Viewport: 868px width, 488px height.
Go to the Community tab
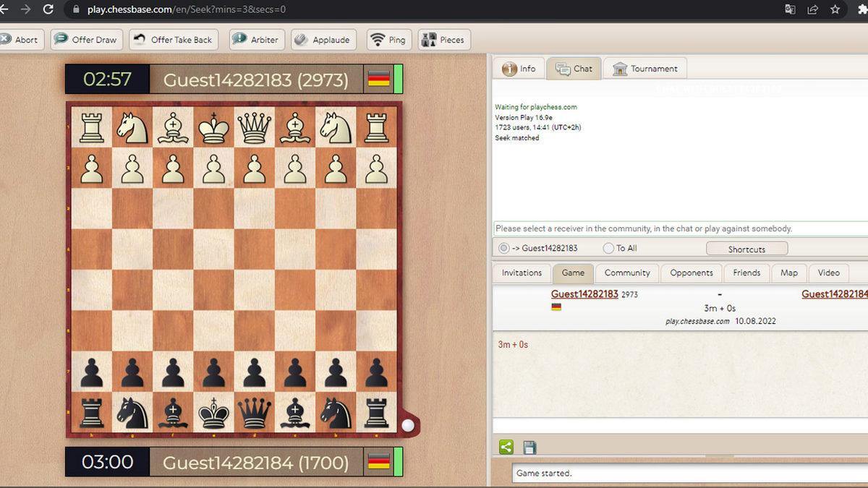(x=626, y=273)
